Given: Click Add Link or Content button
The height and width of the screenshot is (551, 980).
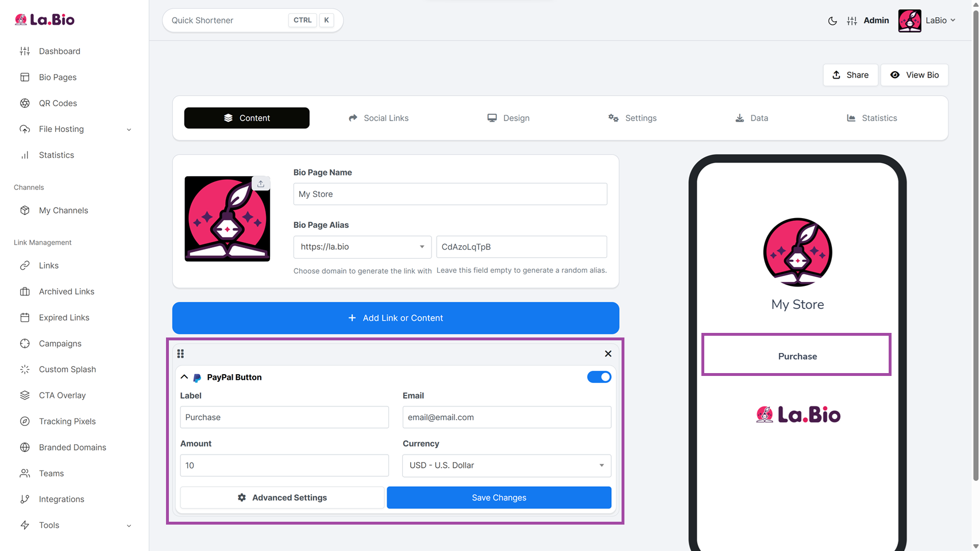Looking at the screenshot, I should coord(396,318).
